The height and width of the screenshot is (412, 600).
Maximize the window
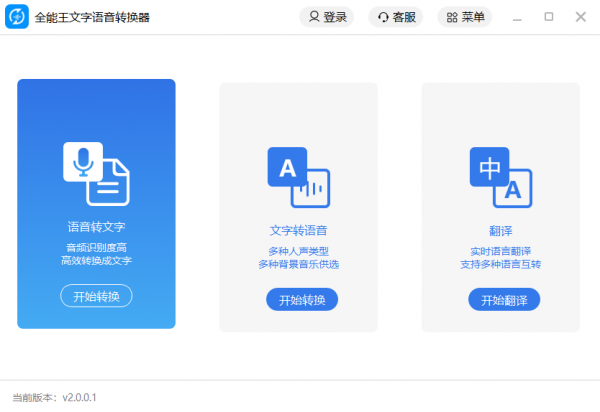pyautogui.click(x=549, y=16)
